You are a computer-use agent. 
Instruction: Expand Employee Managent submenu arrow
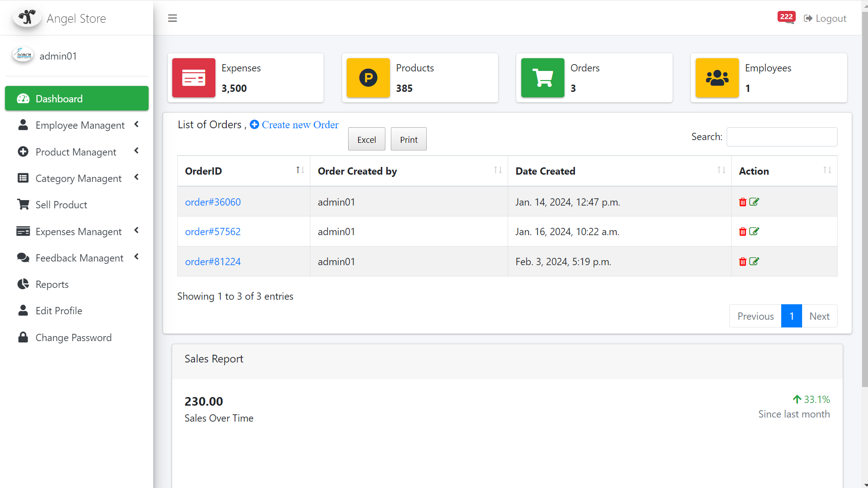(136, 124)
